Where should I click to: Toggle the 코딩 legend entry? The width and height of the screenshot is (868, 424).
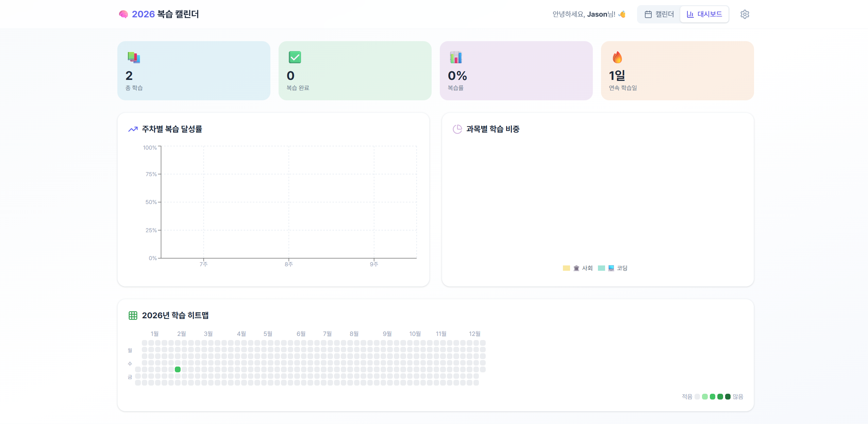click(622, 268)
